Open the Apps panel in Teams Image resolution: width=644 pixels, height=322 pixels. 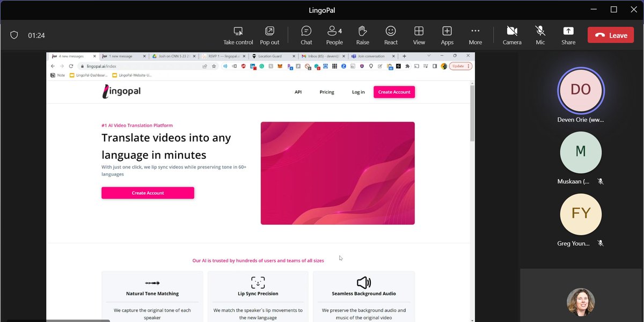click(447, 35)
